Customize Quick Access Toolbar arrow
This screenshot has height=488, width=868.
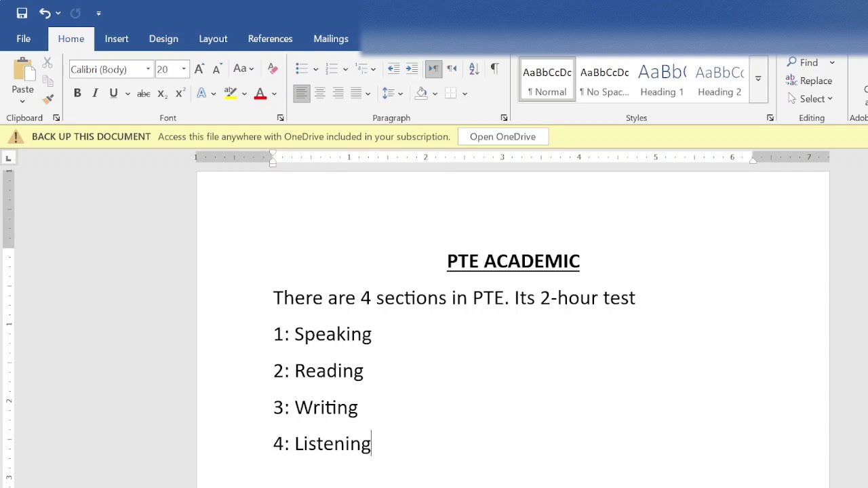click(98, 13)
